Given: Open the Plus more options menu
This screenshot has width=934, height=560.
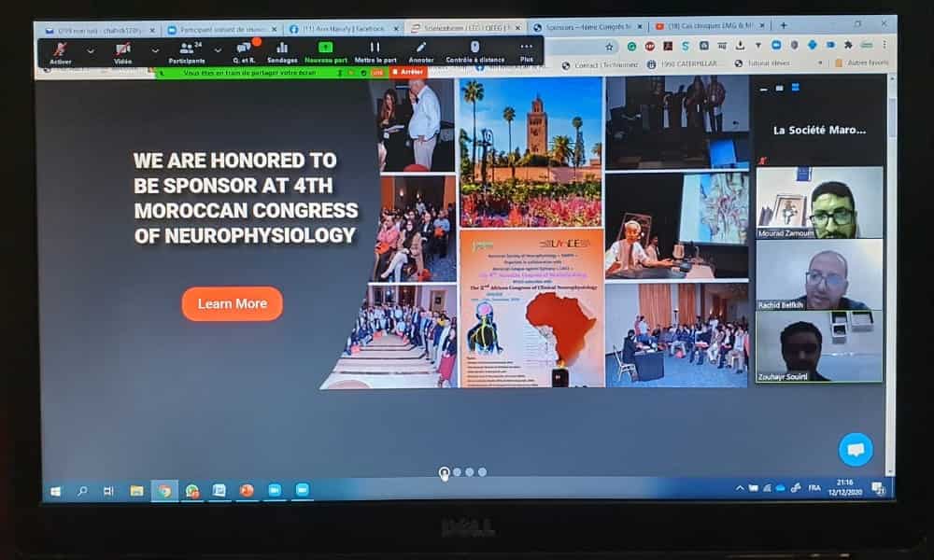Looking at the screenshot, I should tap(527, 50).
